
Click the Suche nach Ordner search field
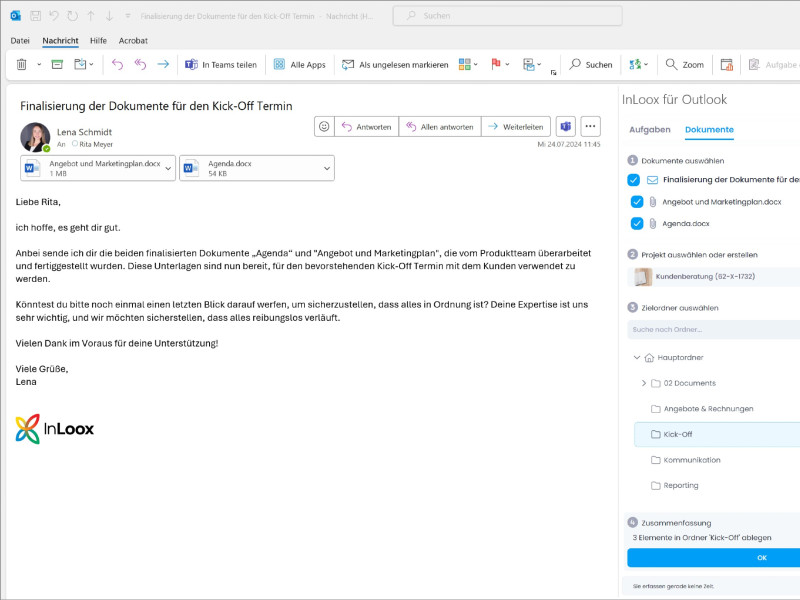click(713, 330)
